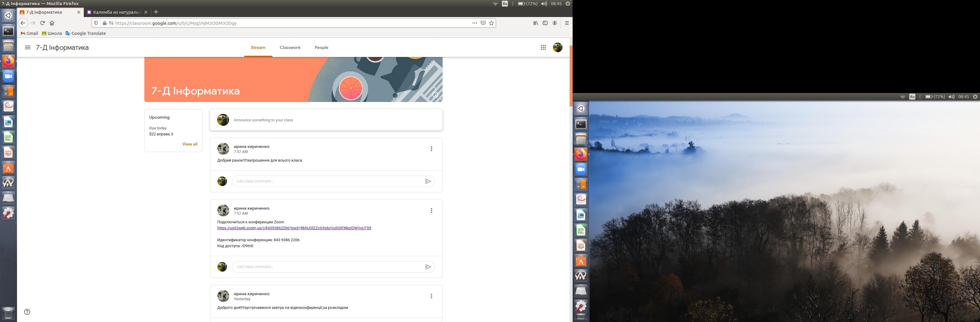Send comment on the Zoom invitation post
This screenshot has width=980, height=322.
(428, 267)
